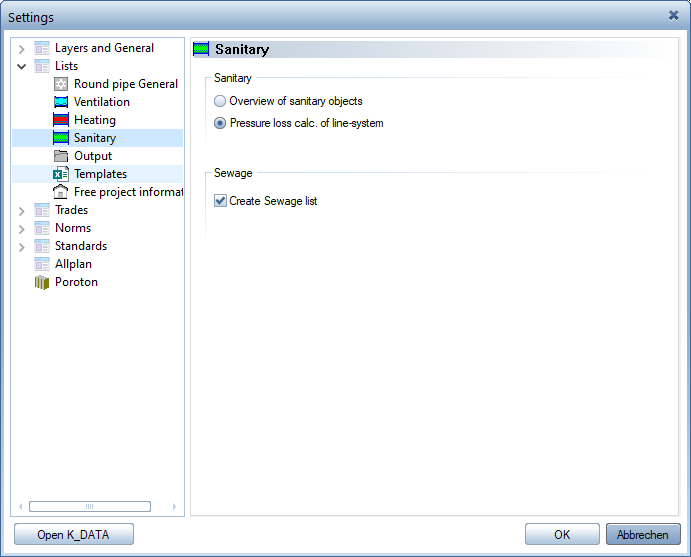Expand the Layers and General node
691x557 pixels.
coord(22,48)
